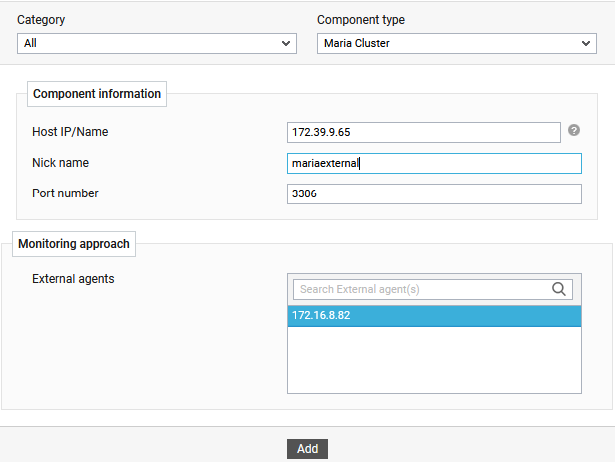
Task: Click the Monitoring approach section heading
Action: [74, 243]
